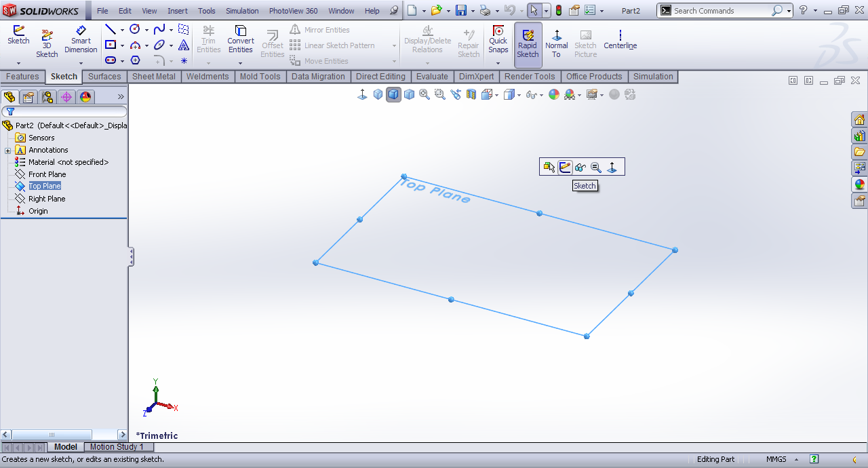Click the Edit Appearance color ball
868x468 pixels.
554,95
